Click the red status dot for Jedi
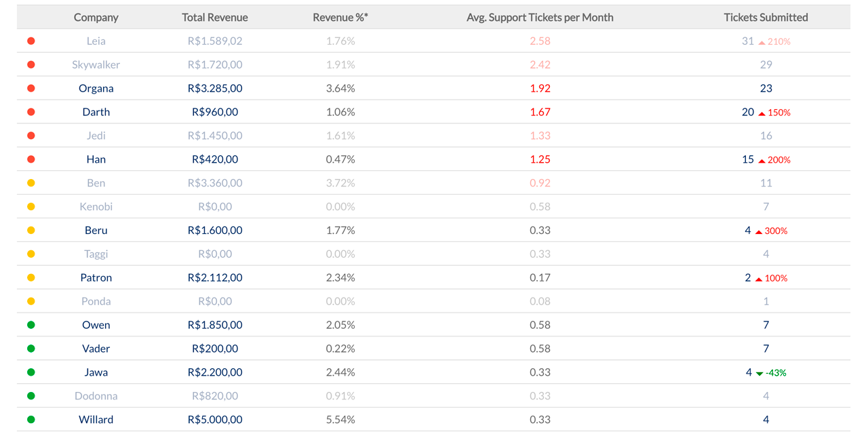The width and height of the screenshot is (868, 434). click(31, 136)
